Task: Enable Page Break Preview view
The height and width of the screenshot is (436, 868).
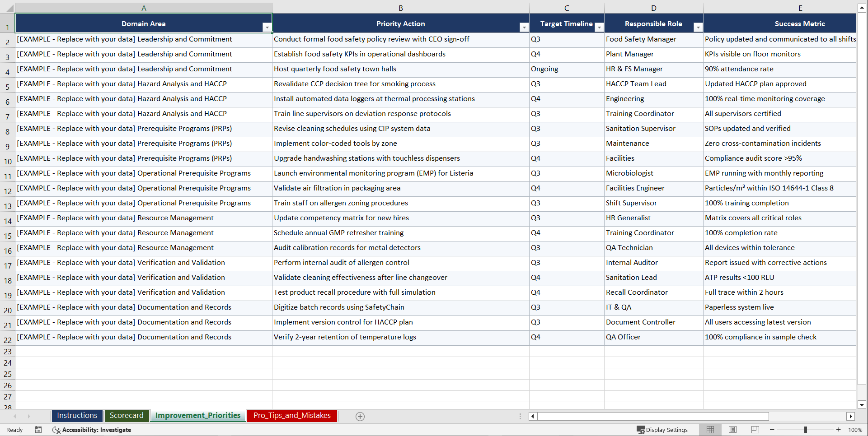Action: click(755, 430)
